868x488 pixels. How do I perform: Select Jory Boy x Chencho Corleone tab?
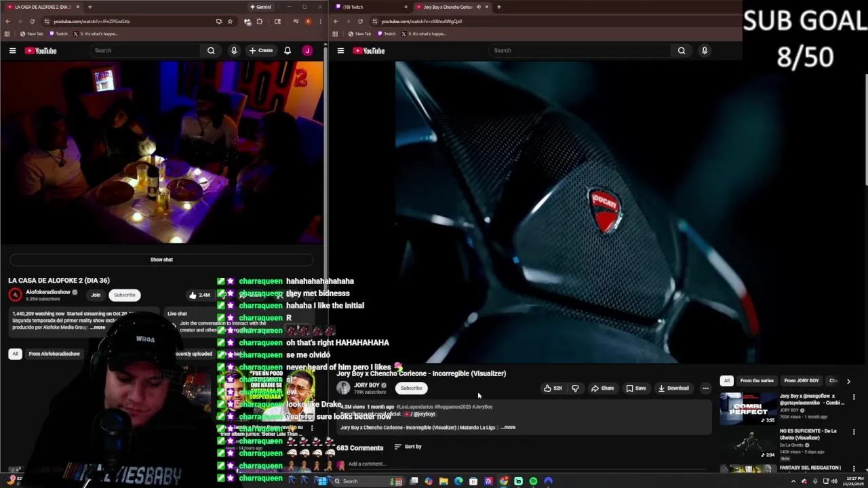tap(452, 7)
